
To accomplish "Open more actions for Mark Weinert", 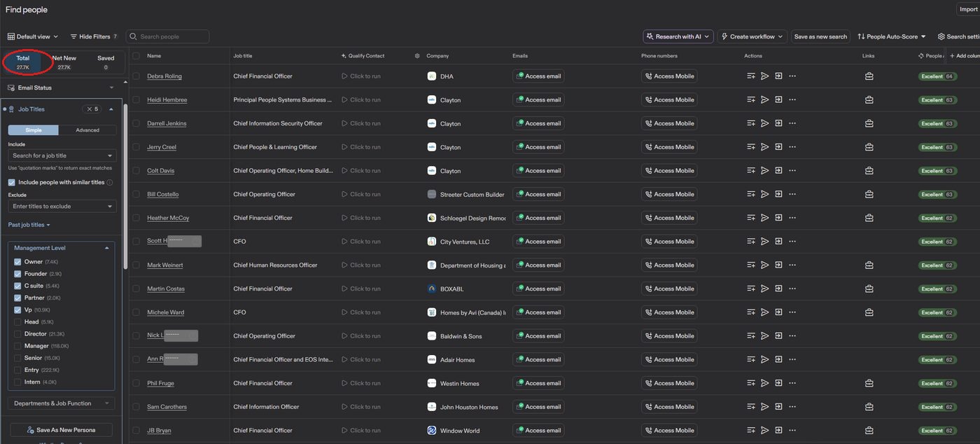I will tap(792, 265).
